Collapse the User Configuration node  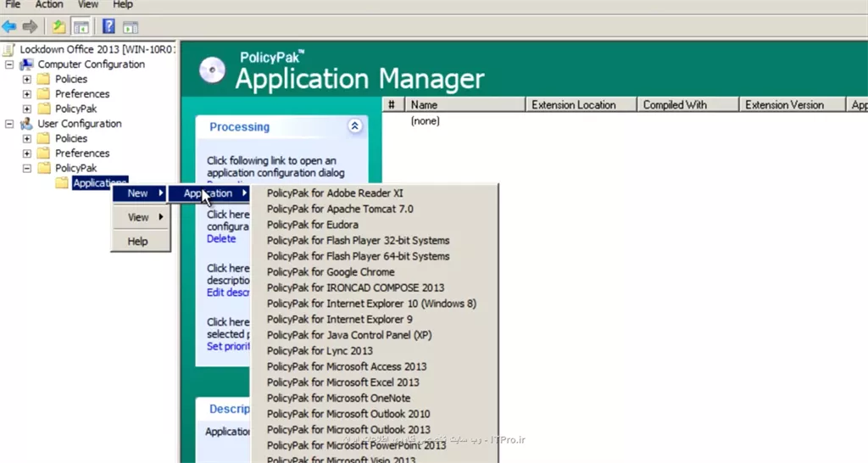point(8,124)
